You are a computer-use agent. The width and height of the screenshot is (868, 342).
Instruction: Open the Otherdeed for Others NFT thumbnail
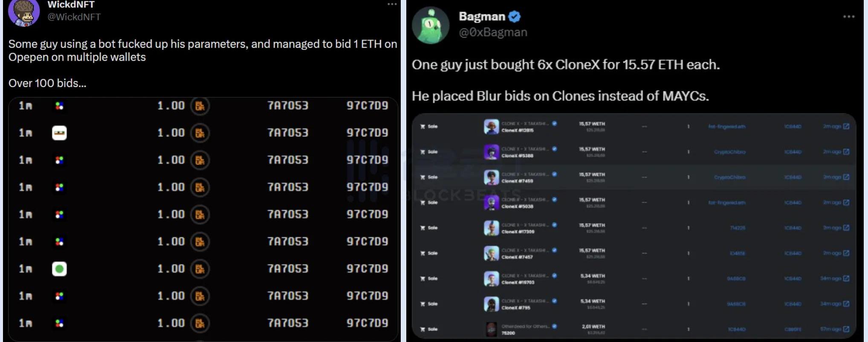(x=491, y=329)
